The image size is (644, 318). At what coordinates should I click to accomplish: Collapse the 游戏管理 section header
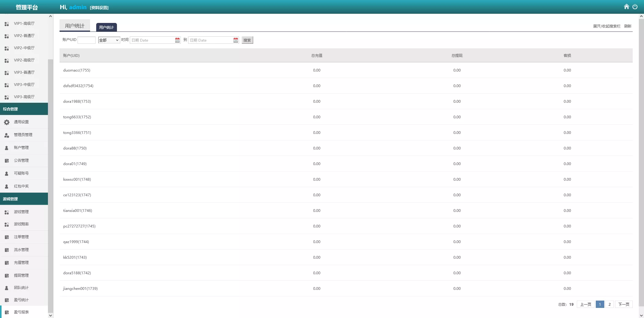click(24, 199)
